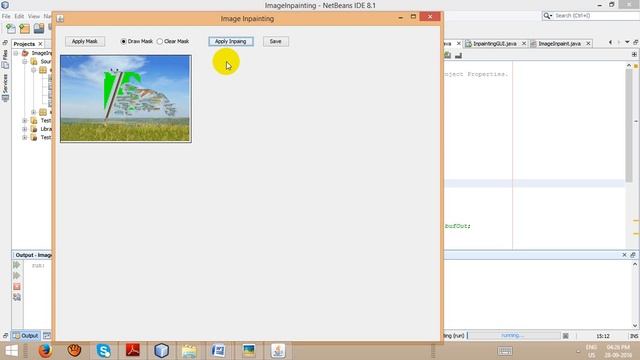The image size is (640, 360).
Task: Switch to the Projects tab in NetBeans
Action: point(24,44)
